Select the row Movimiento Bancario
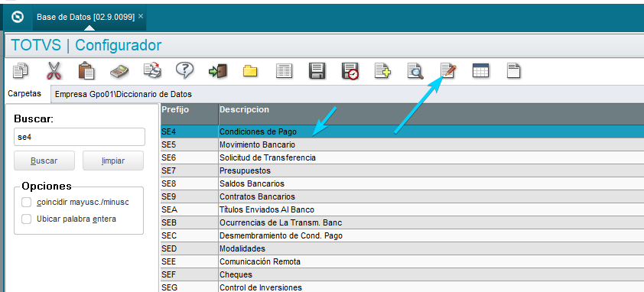This screenshot has width=644, height=292. 402,145
